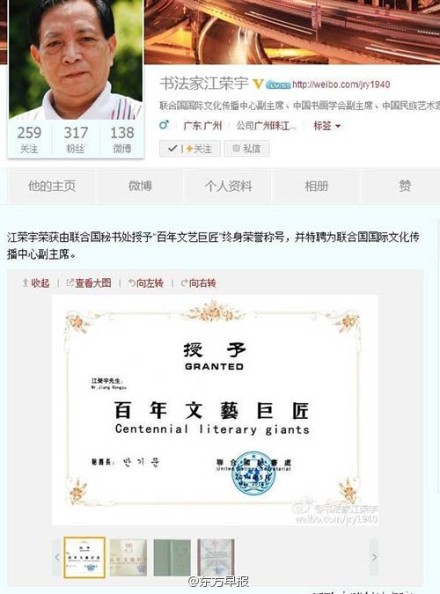This screenshot has height=594, width=440.
Task: Send a private message via 私信
Action: click(x=247, y=148)
